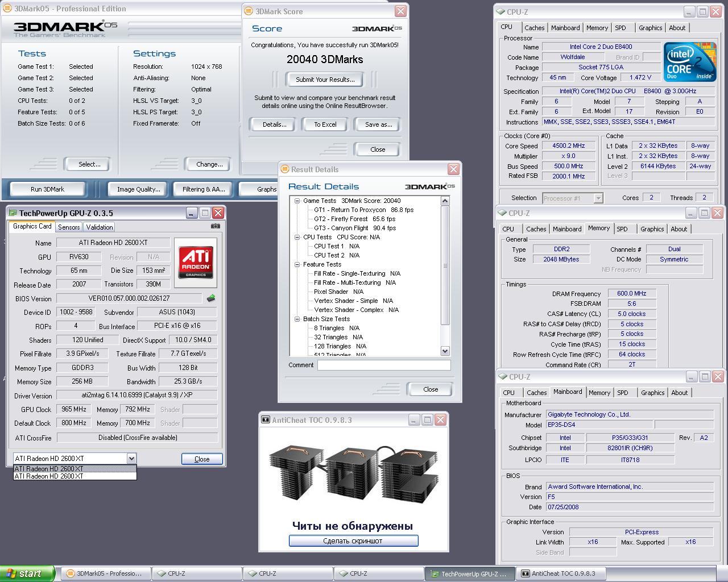Open Caches tab in top CPU-Z window
The height and width of the screenshot is (582, 728).
[534, 28]
